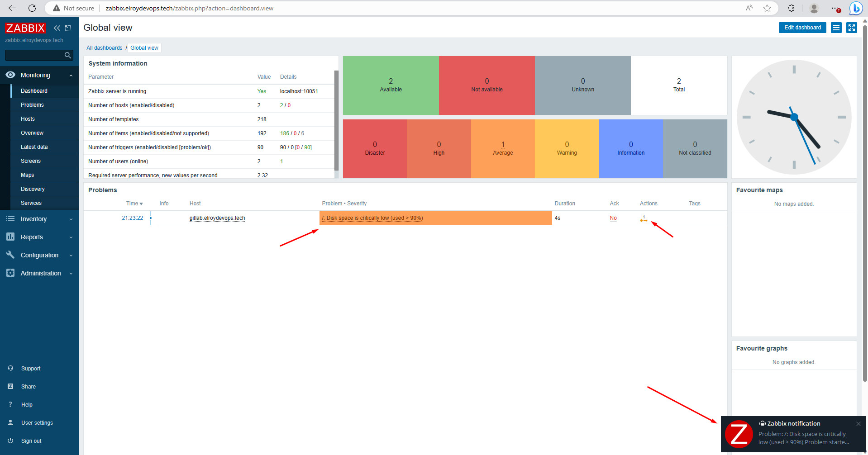Click the Global view breadcrumb
This screenshot has height=455, width=868.
144,48
